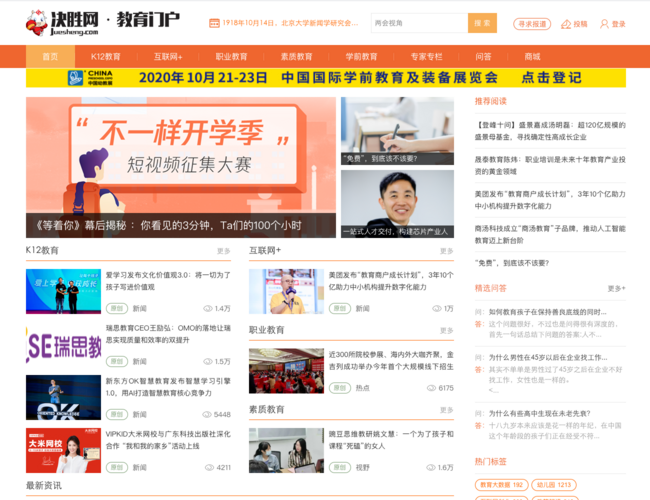Click the calendar icon beside 1918年 history note
This screenshot has height=500, width=650.
click(x=214, y=23)
